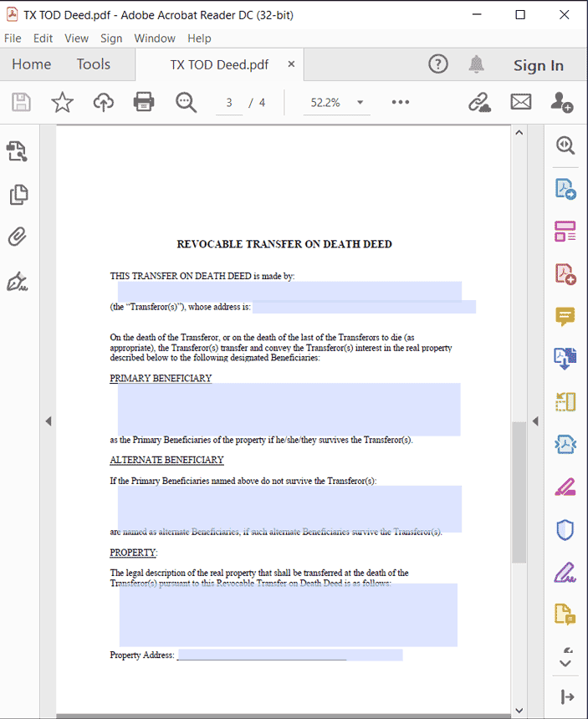Collapse the right tools pane arrow
The image size is (588, 719).
point(535,421)
